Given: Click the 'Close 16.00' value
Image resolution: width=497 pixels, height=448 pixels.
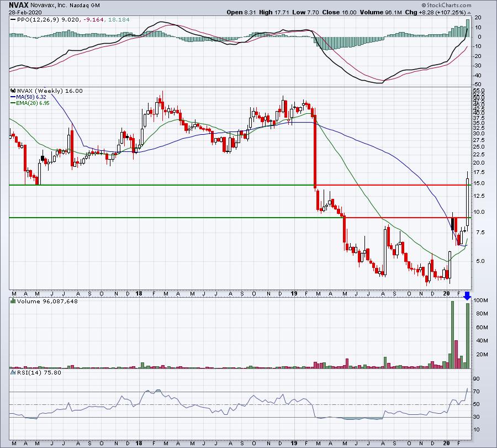Looking at the screenshot, I should click(339, 12).
